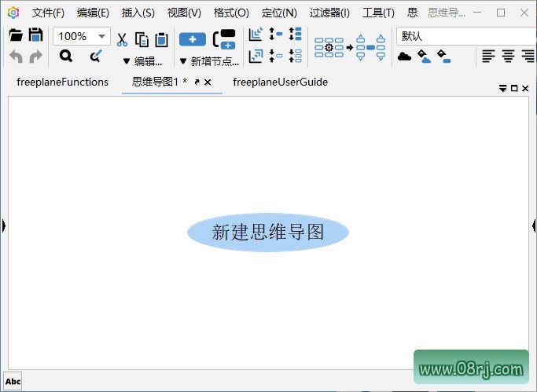The image size is (537, 392).
Task: Open the tab list dropdown triangle
Action: point(502,89)
